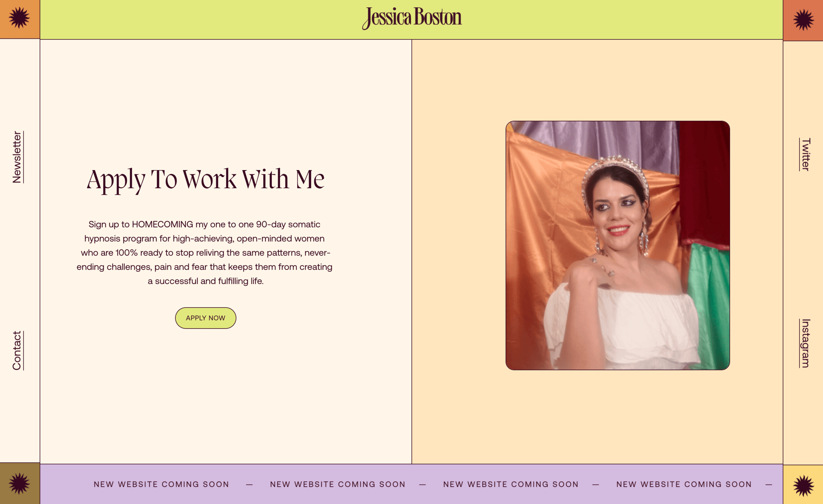Open the Newsletter side link
Screen dimensions: 823x504
click(17, 157)
